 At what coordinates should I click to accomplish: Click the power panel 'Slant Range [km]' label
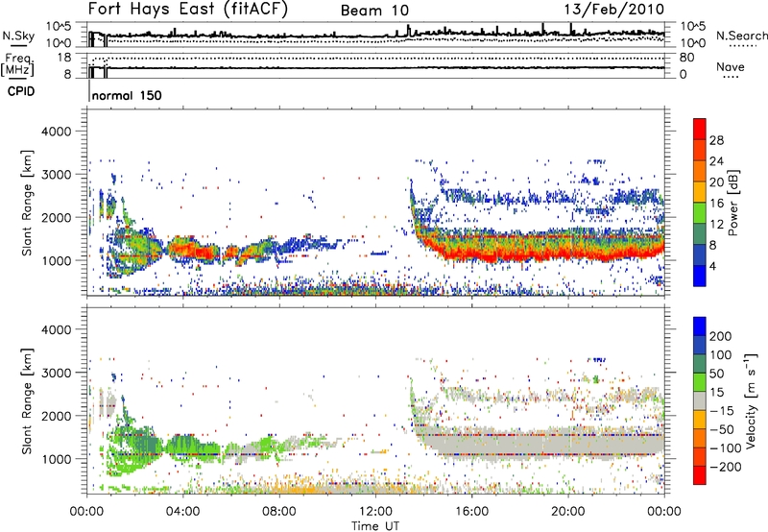(27, 203)
